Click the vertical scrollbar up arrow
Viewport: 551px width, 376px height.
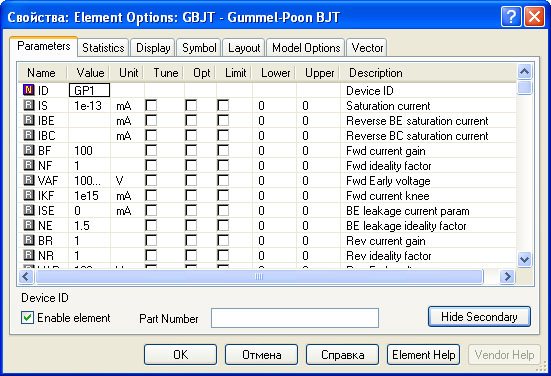(x=524, y=72)
